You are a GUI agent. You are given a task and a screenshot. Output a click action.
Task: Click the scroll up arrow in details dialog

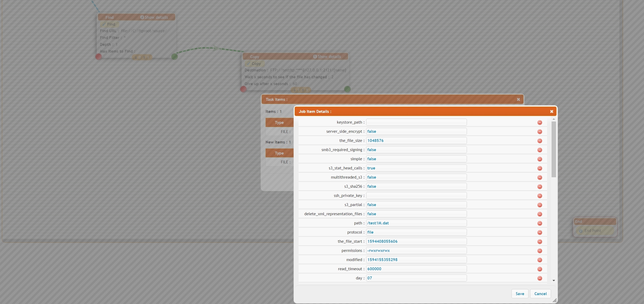coord(554,119)
